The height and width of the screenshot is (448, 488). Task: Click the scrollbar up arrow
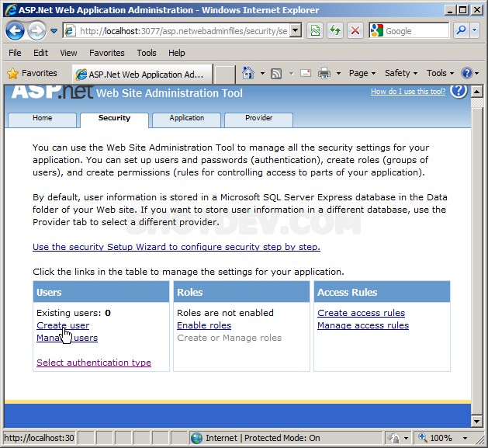click(477, 92)
